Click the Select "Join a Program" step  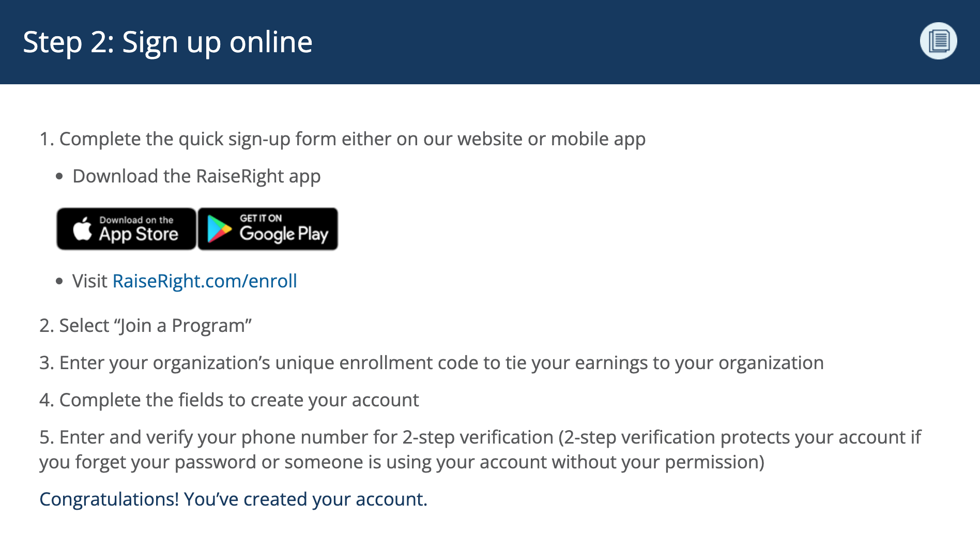click(x=145, y=326)
